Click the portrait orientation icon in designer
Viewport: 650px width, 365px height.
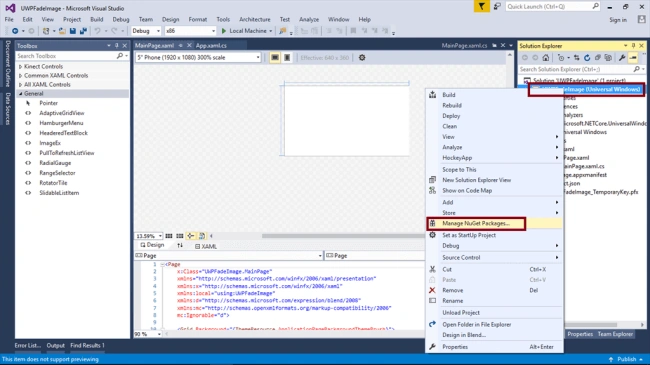(x=287, y=58)
